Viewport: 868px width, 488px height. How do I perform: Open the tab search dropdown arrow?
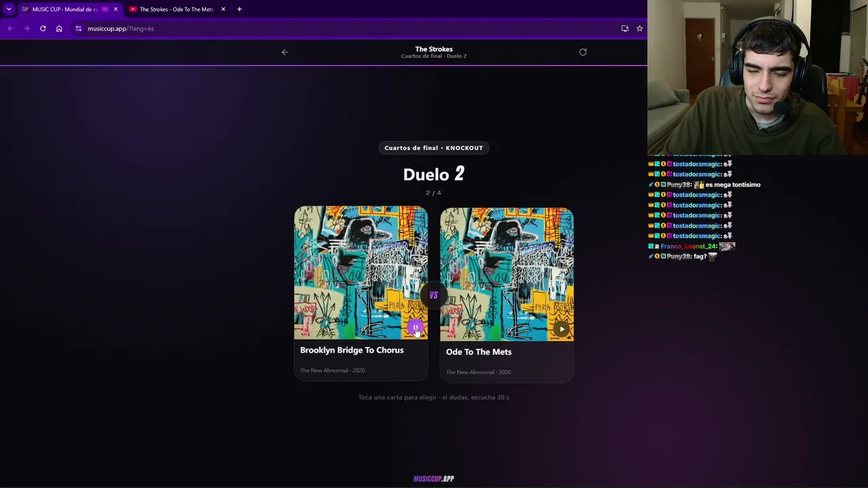point(9,9)
